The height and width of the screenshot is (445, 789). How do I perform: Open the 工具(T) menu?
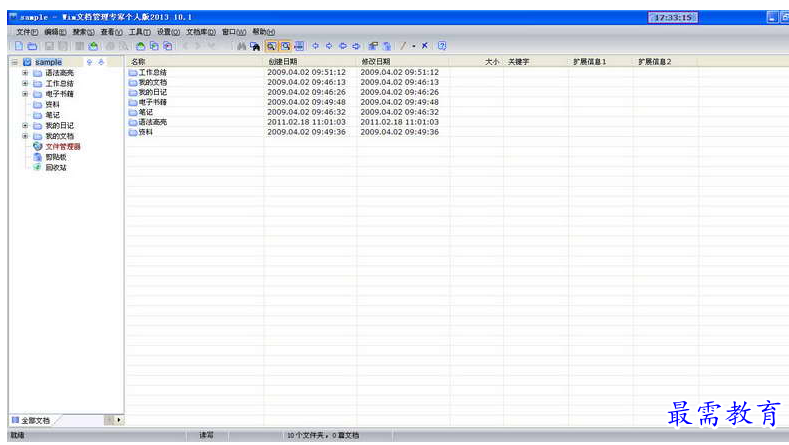pyautogui.click(x=139, y=32)
